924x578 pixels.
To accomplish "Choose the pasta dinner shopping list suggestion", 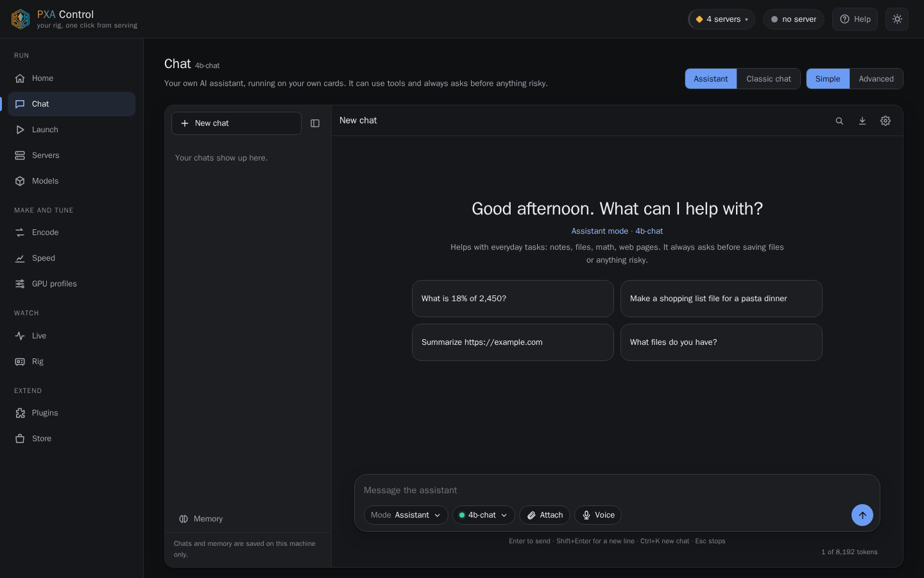I will [721, 299].
